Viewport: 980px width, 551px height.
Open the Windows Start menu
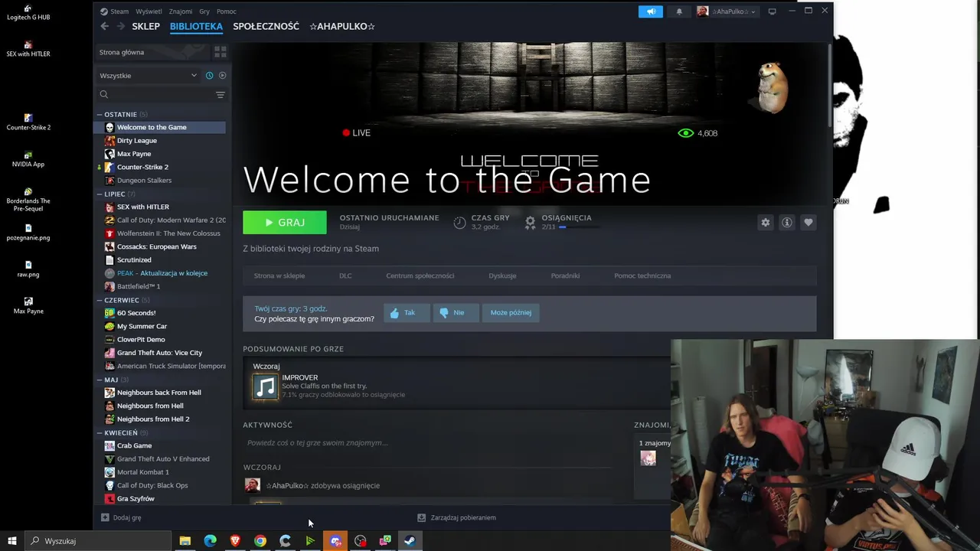coord(12,541)
